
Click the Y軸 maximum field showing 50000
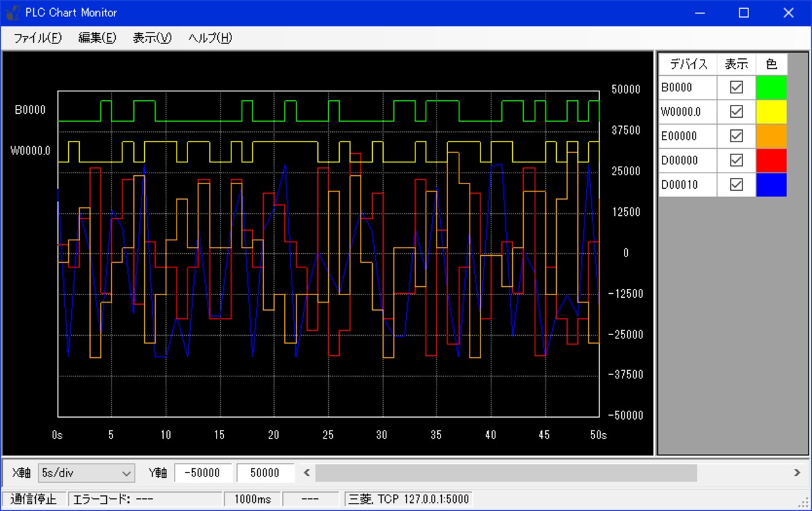[x=265, y=472]
